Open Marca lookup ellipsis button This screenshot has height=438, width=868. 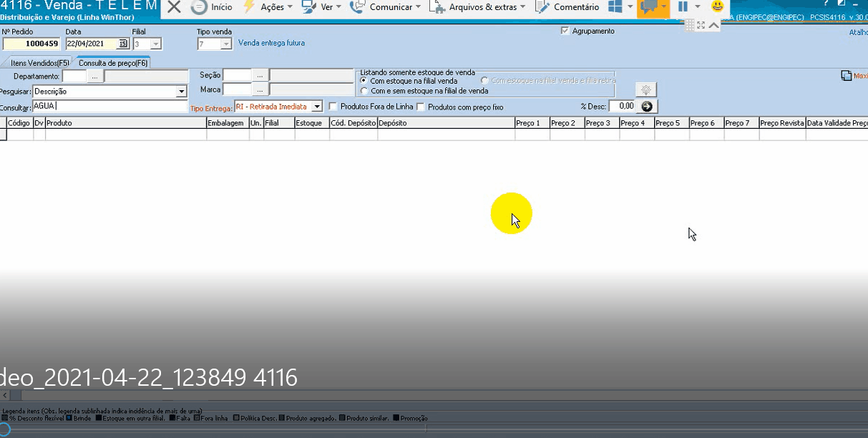click(260, 89)
